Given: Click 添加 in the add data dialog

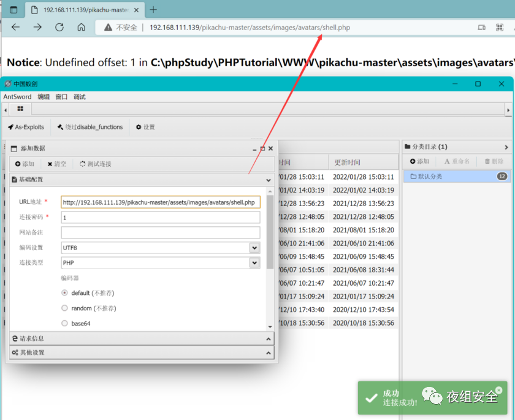Looking at the screenshot, I should [25, 164].
